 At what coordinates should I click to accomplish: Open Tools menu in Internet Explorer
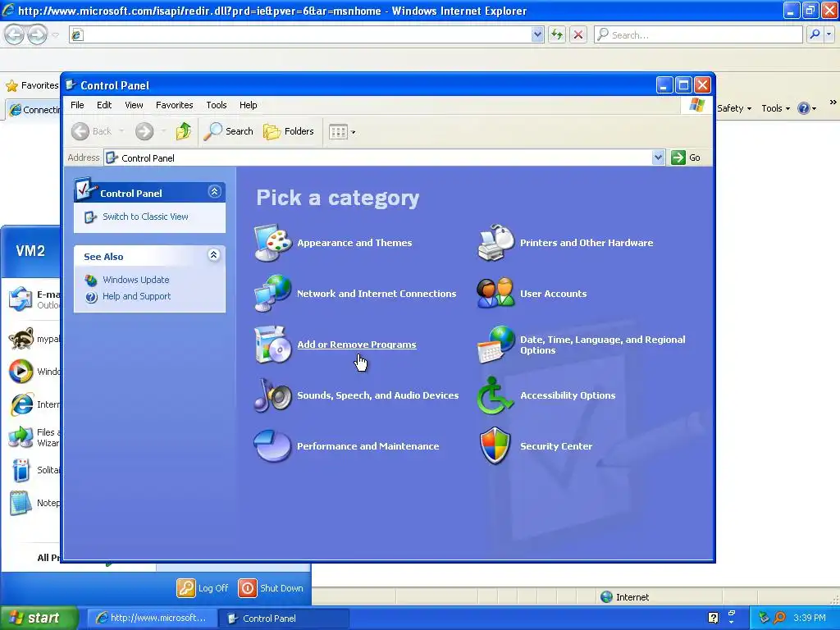(776, 108)
